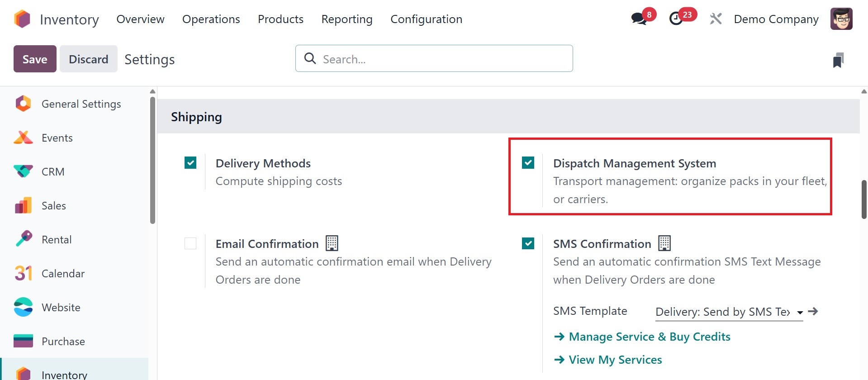868x380 pixels.
Task: Open the Reporting dropdown menu
Action: click(346, 19)
